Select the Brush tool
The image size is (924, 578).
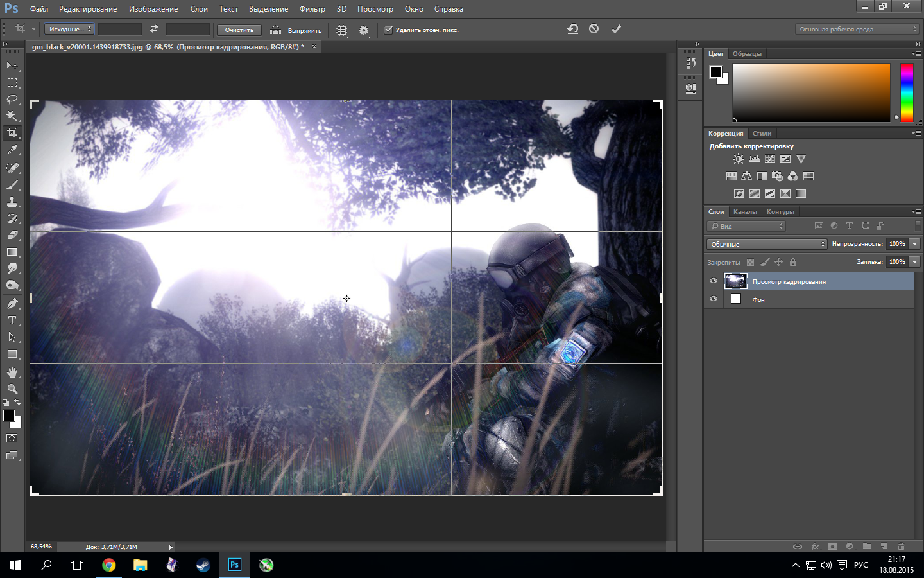point(12,185)
